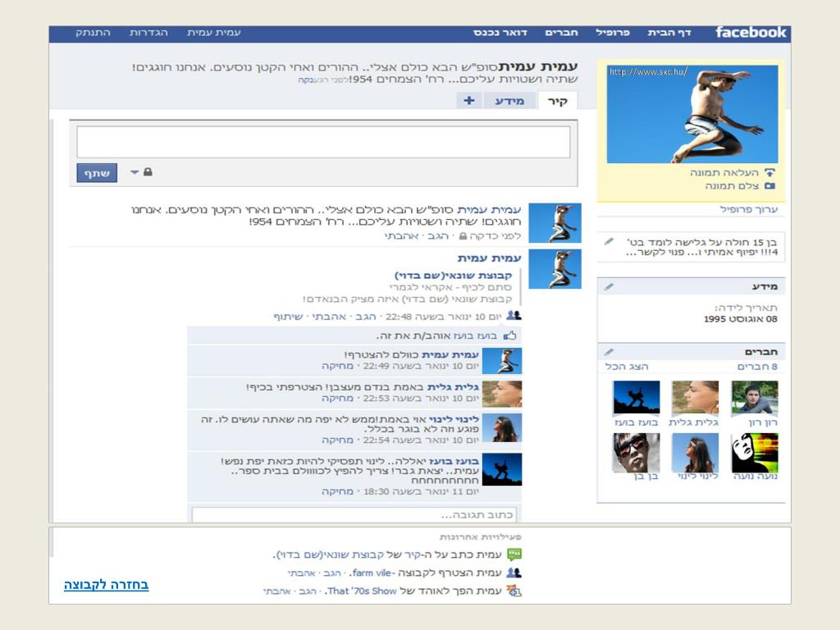Delete the 22:54 comment via מחיקה
The height and width of the screenshot is (630, 840).
click(x=337, y=440)
